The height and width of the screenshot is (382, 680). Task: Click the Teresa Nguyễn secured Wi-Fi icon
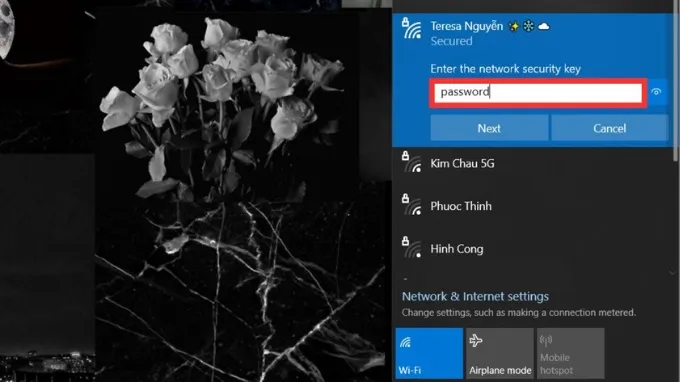[x=411, y=29]
